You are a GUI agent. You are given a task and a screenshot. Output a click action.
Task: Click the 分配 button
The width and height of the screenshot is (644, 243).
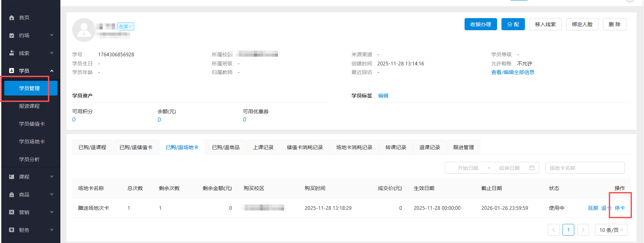click(x=513, y=24)
